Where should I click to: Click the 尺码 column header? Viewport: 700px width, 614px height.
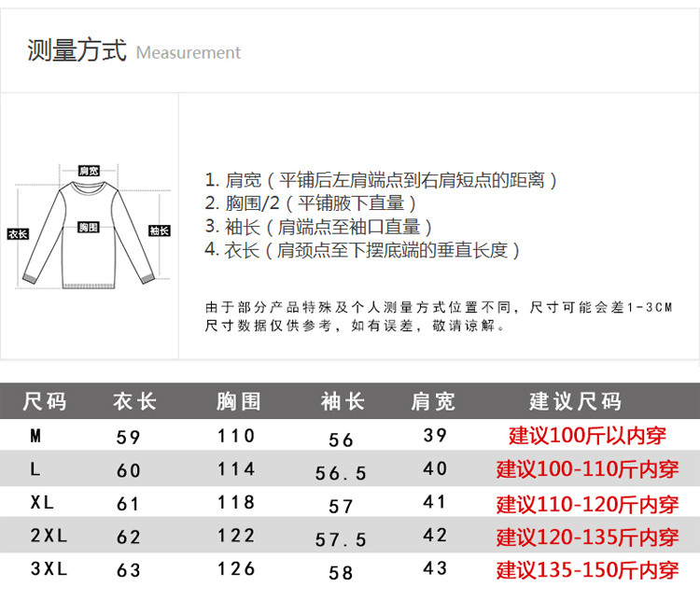click(x=45, y=402)
